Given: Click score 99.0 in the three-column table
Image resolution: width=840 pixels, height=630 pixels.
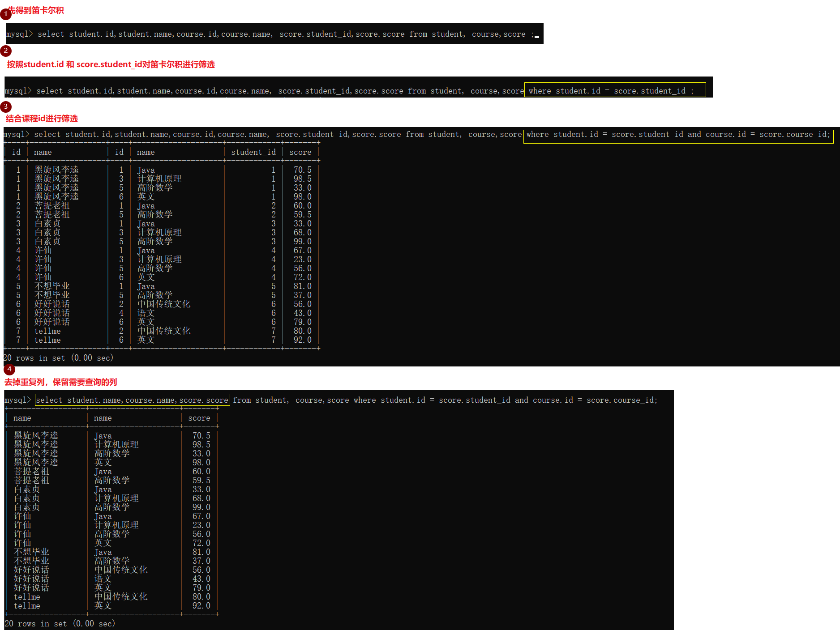Looking at the screenshot, I should tap(201, 507).
